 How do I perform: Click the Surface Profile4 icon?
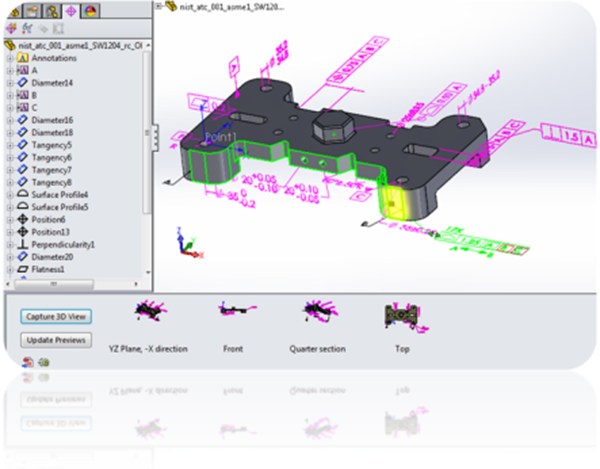click(23, 194)
